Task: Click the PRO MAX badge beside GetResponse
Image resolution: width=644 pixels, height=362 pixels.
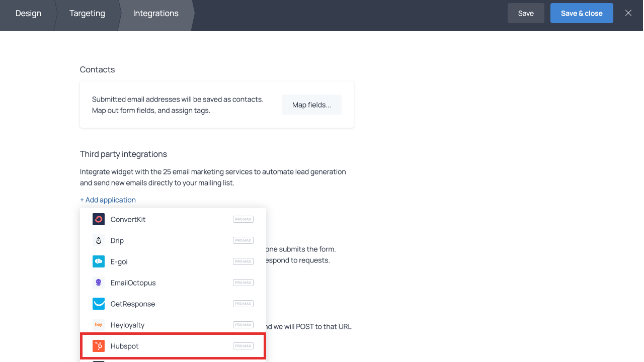Action: (243, 304)
